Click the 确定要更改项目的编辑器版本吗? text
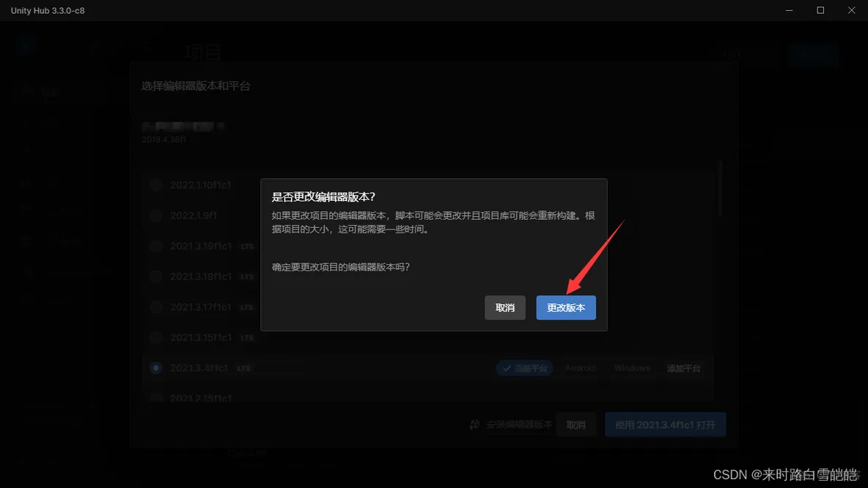Image resolution: width=868 pixels, height=488 pixels. tap(340, 267)
